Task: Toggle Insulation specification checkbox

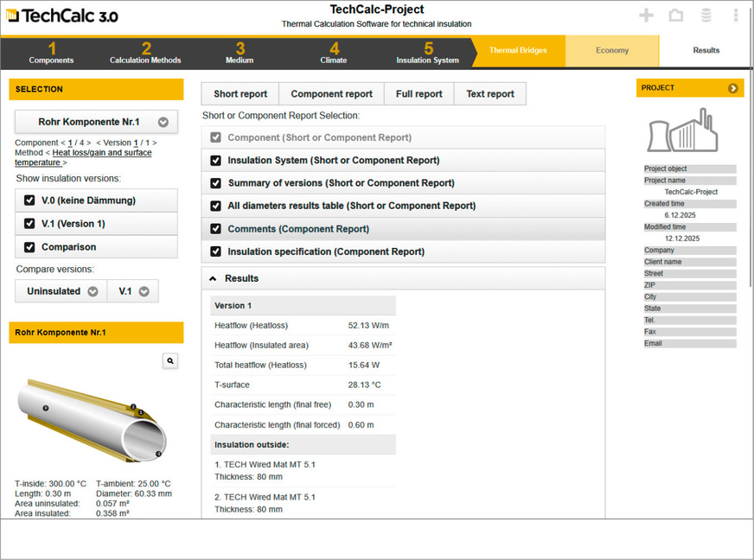Action: 215,251
